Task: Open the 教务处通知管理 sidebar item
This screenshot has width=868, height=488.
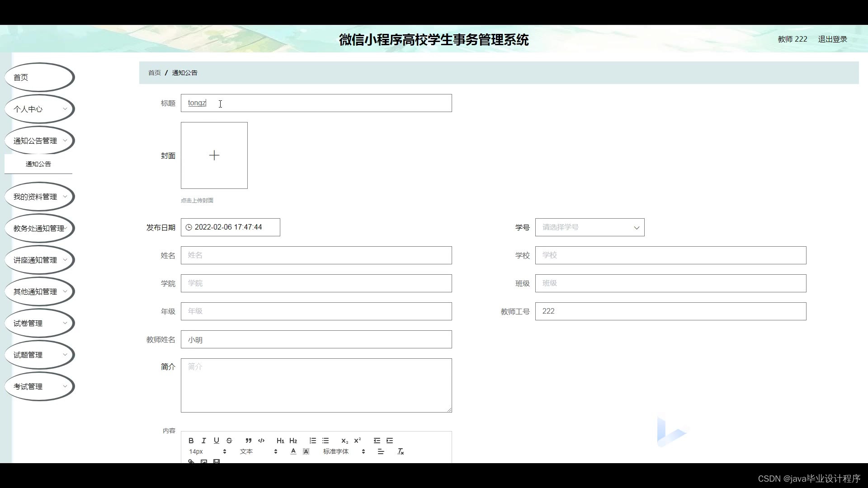Action: pos(39,228)
